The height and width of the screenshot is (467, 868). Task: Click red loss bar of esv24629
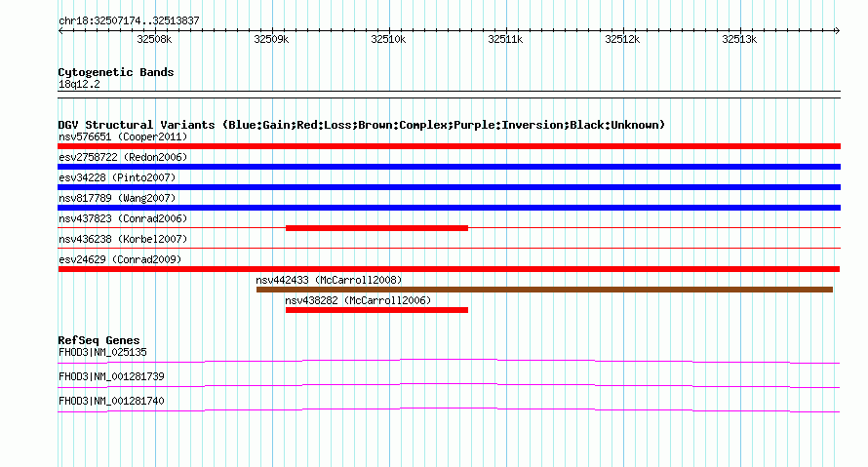449,269
